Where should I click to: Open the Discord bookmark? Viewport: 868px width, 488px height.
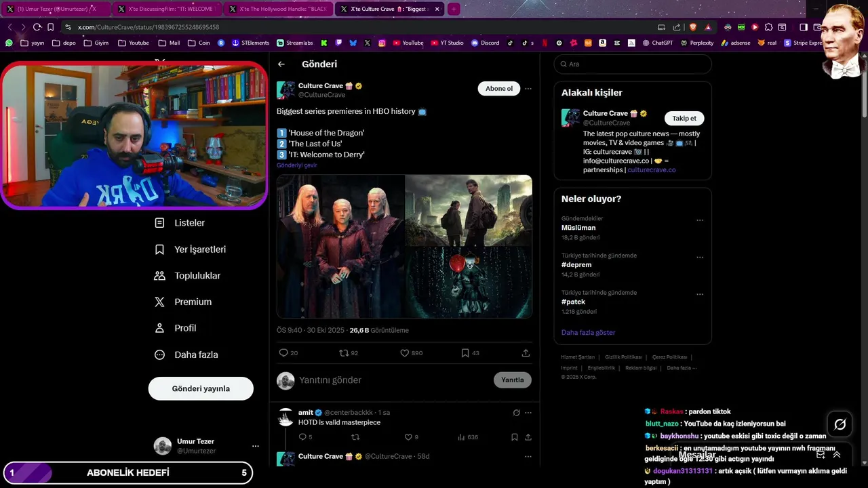pos(485,43)
